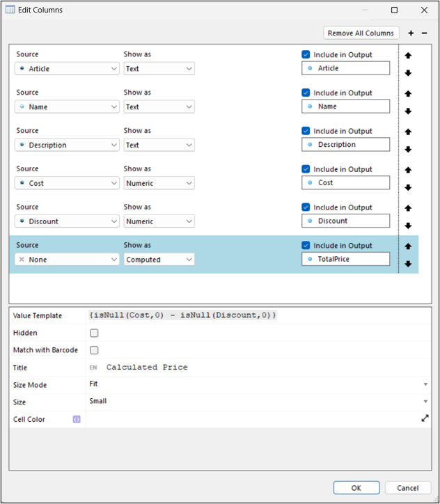The height and width of the screenshot is (504, 440).
Task: Open the Show as dropdown set to Computed
Action: [x=159, y=259]
